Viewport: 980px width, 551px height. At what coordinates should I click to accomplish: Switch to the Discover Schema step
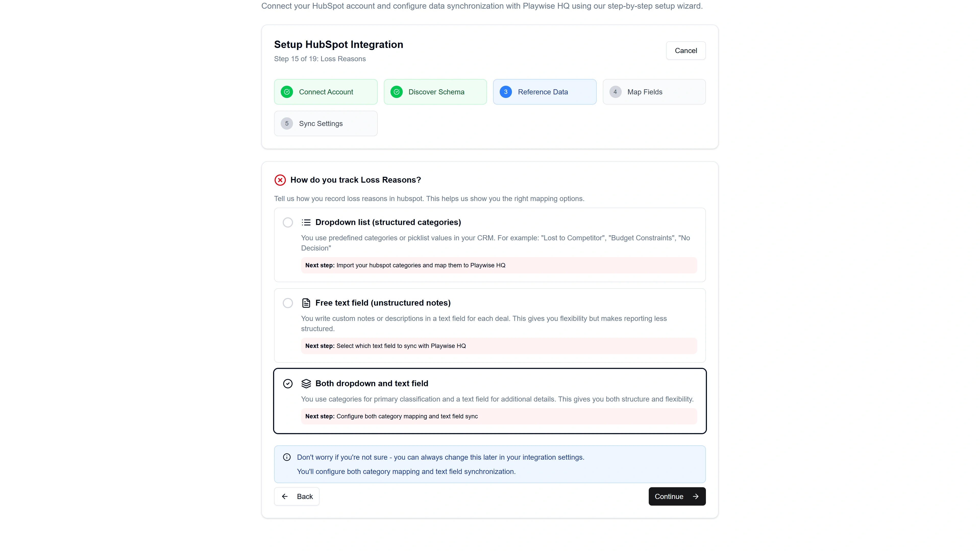click(435, 92)
